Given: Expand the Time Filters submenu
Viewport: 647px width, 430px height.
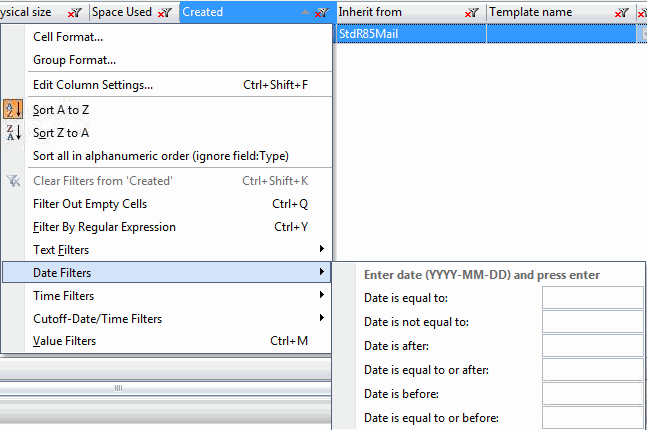Looking at the screenshot, I should coord(167,295).
